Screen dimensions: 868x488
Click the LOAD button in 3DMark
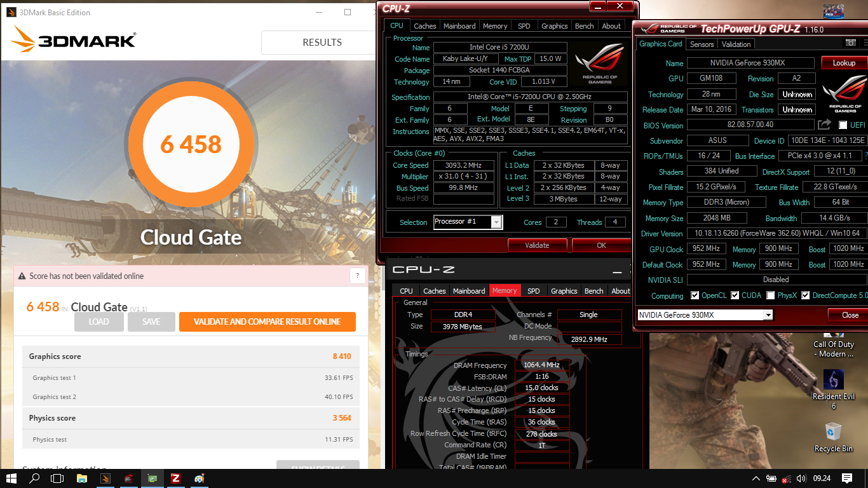click(98, 322)
